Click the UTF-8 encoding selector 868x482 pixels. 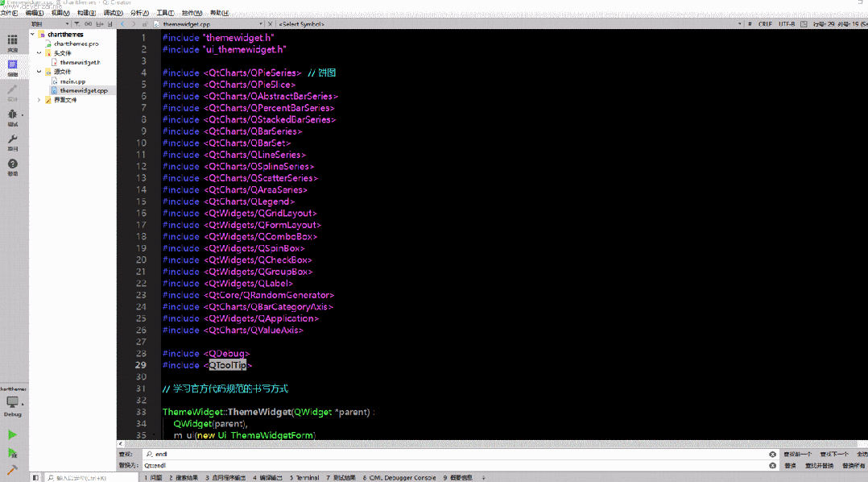[787, 24]
